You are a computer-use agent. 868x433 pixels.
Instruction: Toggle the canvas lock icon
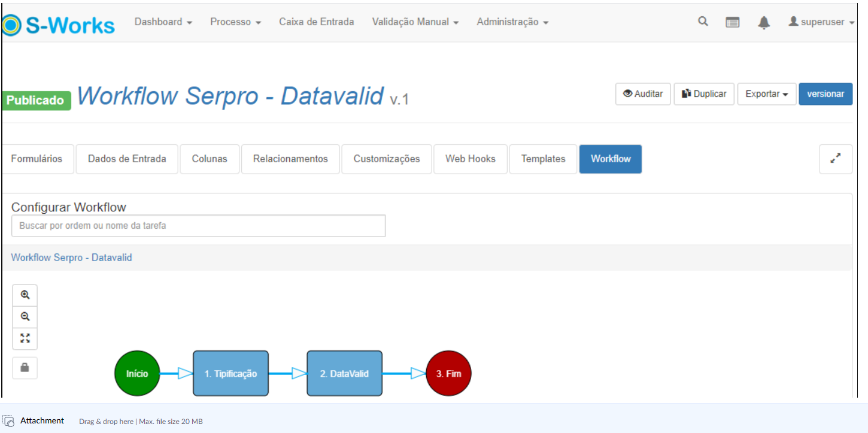point(25,368)
